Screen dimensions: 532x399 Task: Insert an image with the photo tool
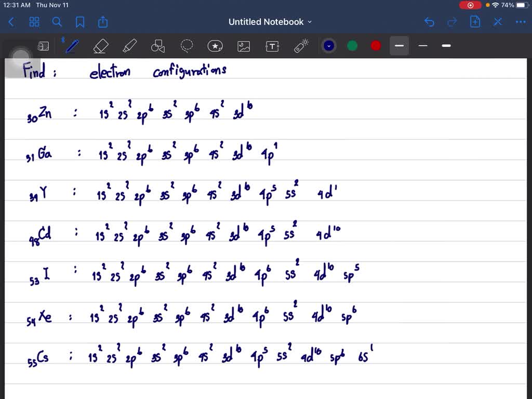click(244, 45)
